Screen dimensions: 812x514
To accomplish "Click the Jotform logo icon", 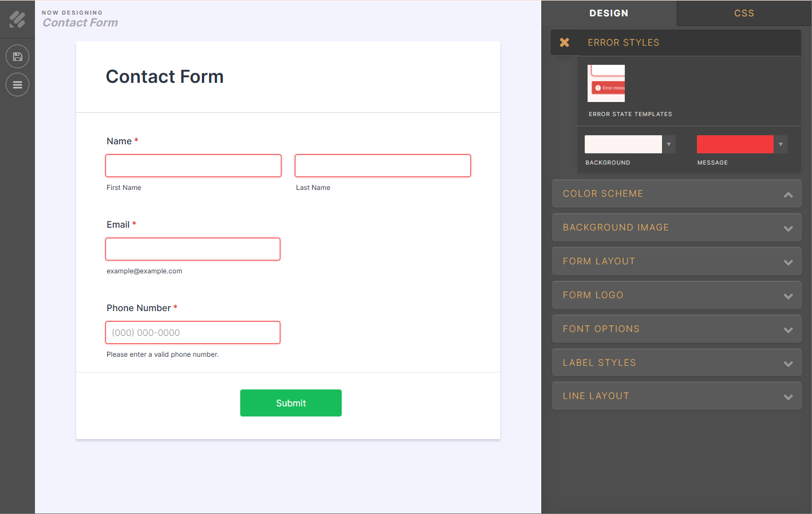I will tap(17, 20).
